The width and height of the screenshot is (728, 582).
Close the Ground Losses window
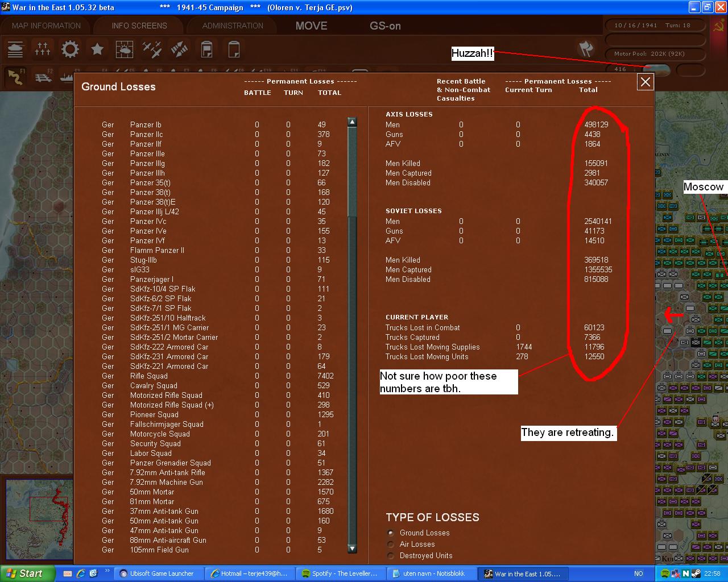click(x=646, y=82)
